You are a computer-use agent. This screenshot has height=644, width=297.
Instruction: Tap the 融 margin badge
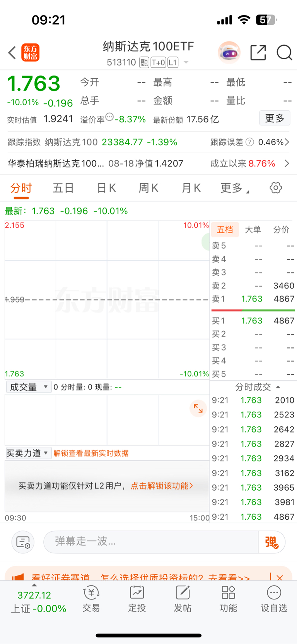tap(144, 62)
